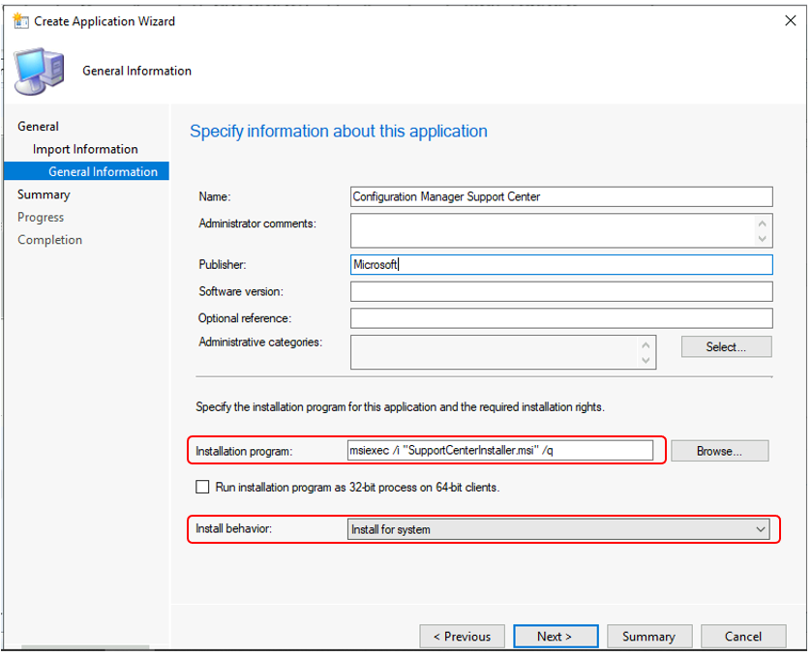Click the Select... categories button
The height and width of the screenshot is (656, 812).
pyautogui.click(x=726, y=347)
